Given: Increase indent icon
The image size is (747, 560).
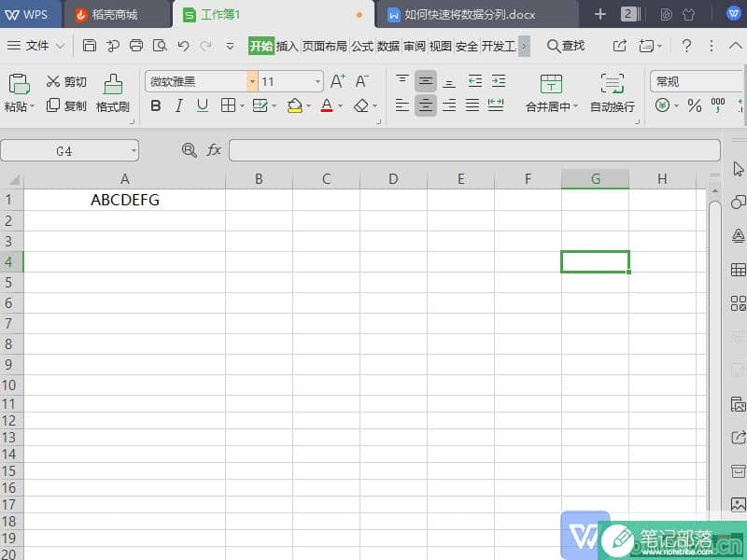Looking at the screenshot, I should [499, 81].
